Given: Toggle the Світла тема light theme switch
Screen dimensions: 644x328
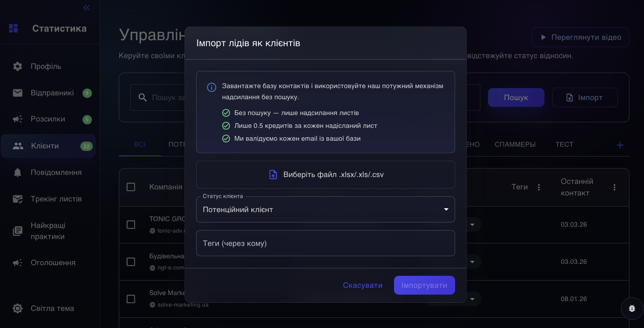Looking at the screenshot, I should [x=18, y=308].
